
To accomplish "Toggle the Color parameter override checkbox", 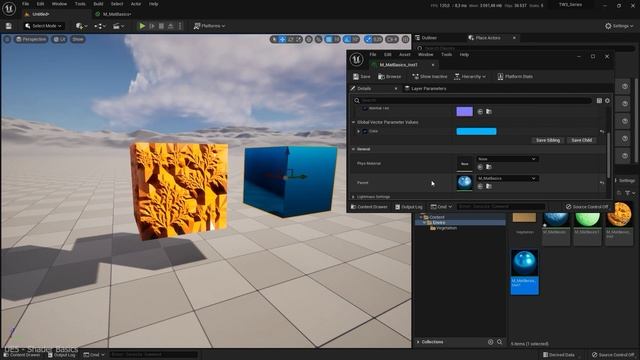I will point(364,131).
